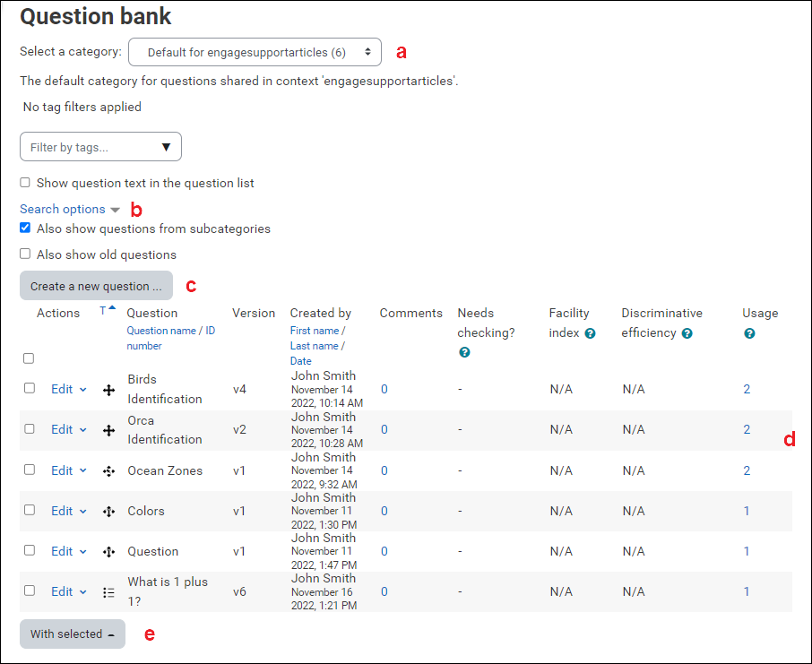Uncheck Also show questions from subcategories
The image size is (812, 664).
click(x=25, y=228)
